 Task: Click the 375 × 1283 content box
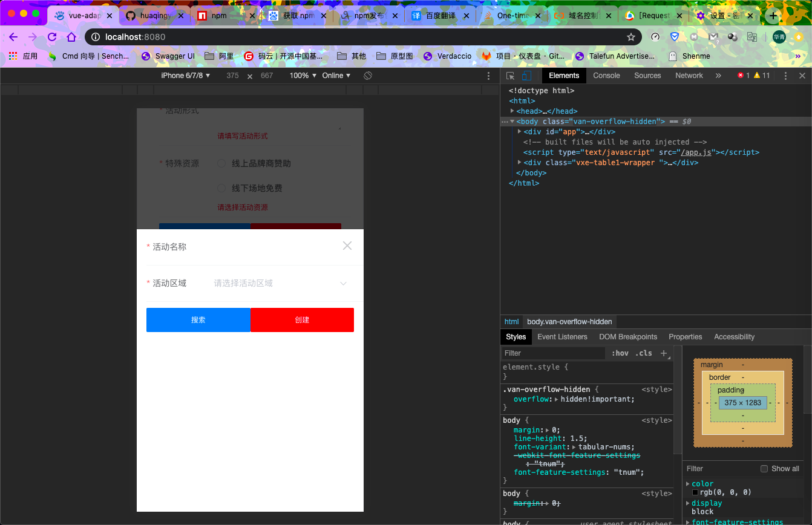[x=743, y=403]
